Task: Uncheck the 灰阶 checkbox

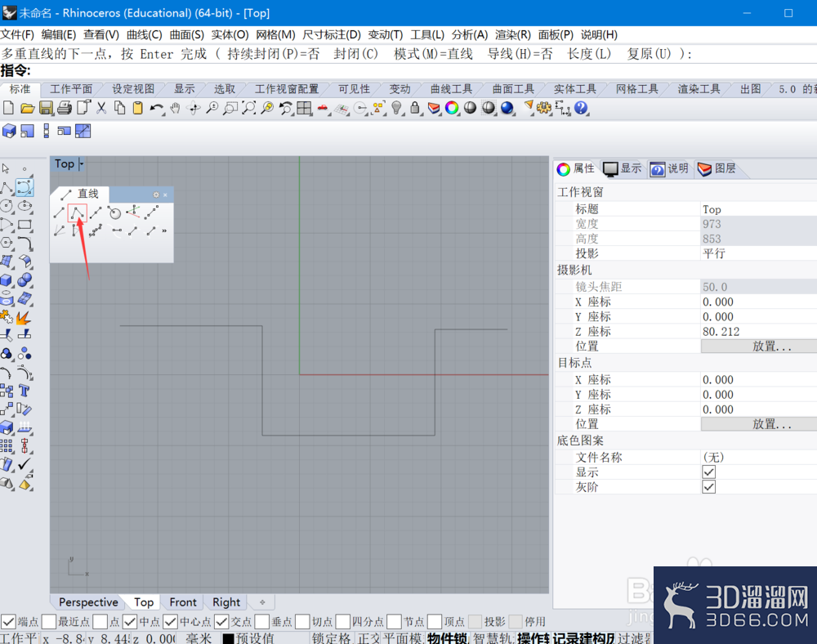Action: coord(708,487)
